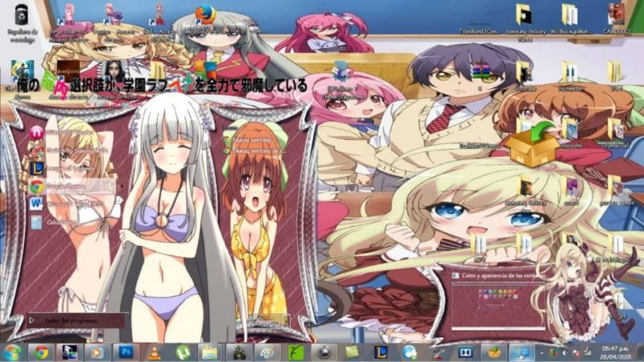Open file explorer folder on taskbar

[210, 352]
